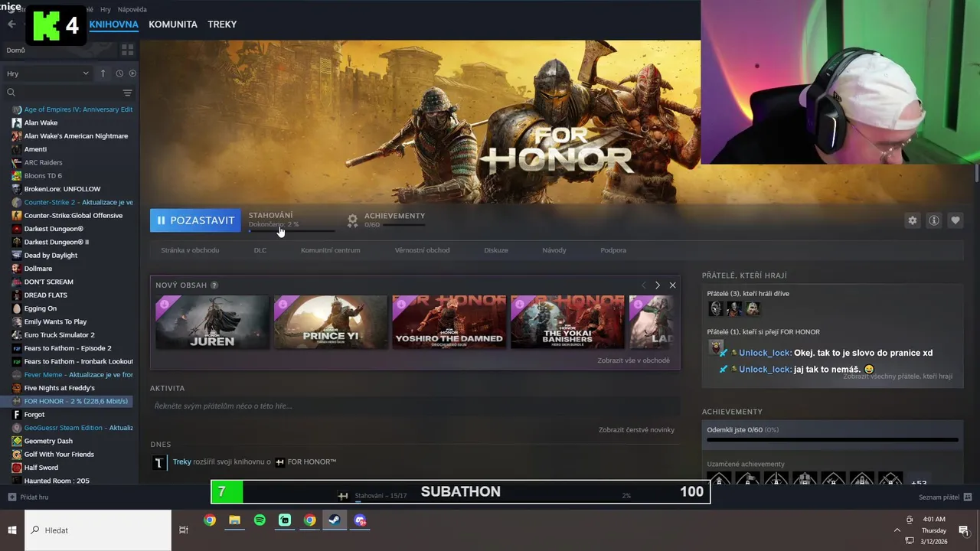Show ready-to-play games icon
The width and height of the screenshot is (980, 551).
[x=132, y=73]
